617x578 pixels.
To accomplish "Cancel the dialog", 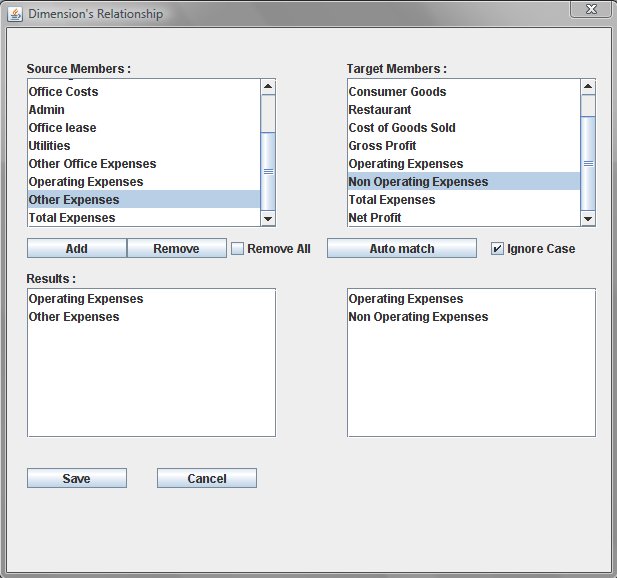I will [x=206, y=478].
